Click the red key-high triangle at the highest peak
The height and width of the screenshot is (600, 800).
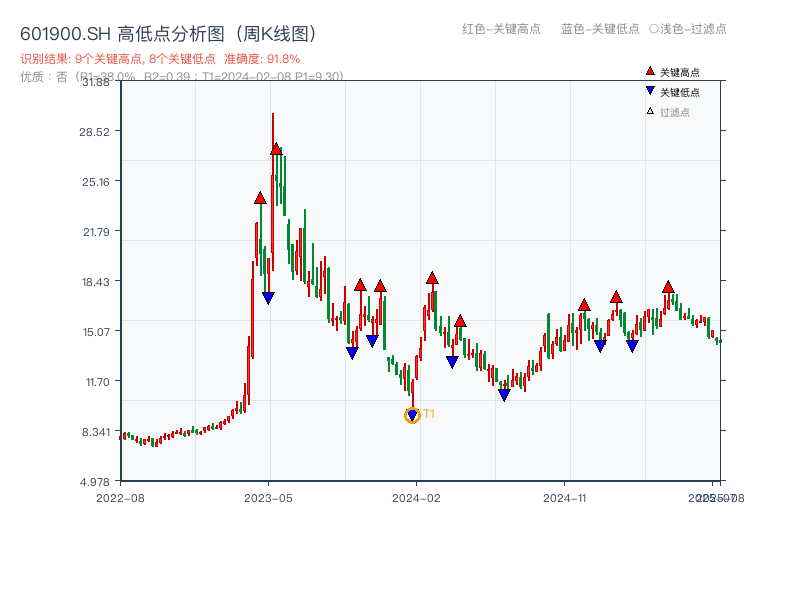pos(275,150)
